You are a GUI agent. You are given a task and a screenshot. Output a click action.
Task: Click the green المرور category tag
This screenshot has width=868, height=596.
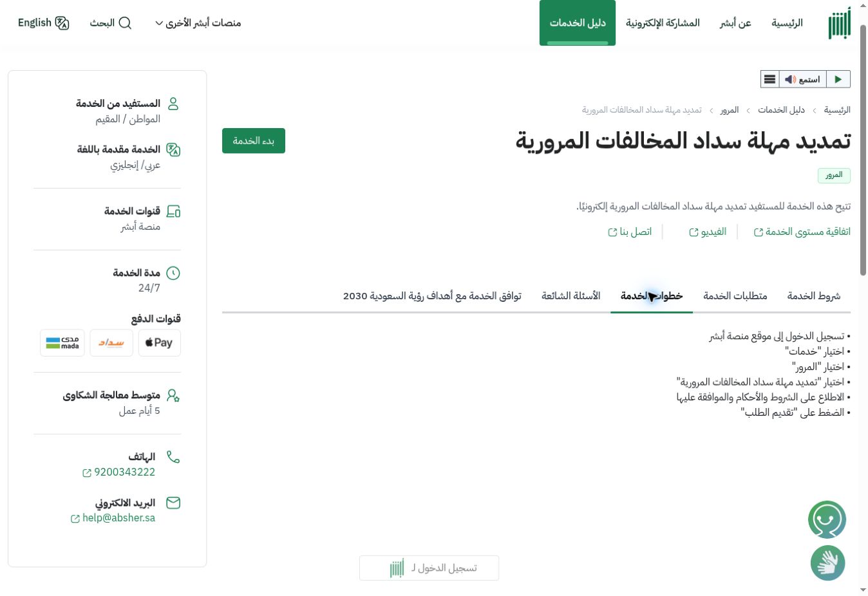coord(834,175)
